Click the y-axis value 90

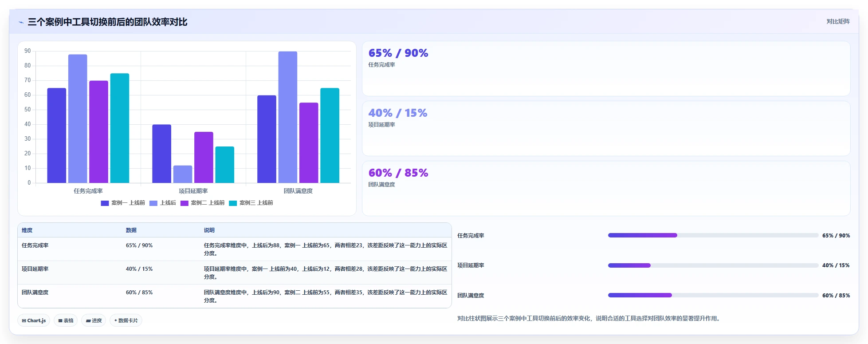pyautogui.click(x=27, y=51)
